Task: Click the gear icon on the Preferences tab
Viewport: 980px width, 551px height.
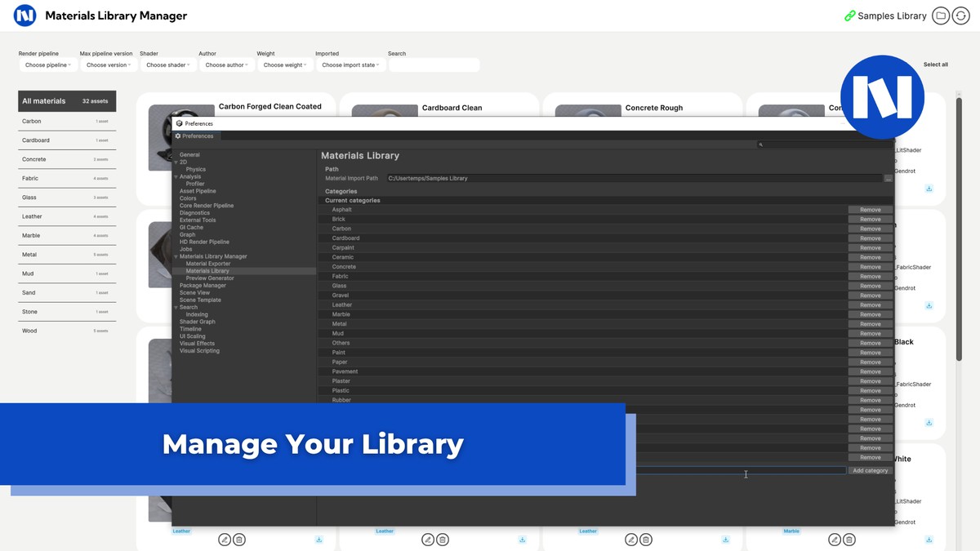Action: click(178, 136)
